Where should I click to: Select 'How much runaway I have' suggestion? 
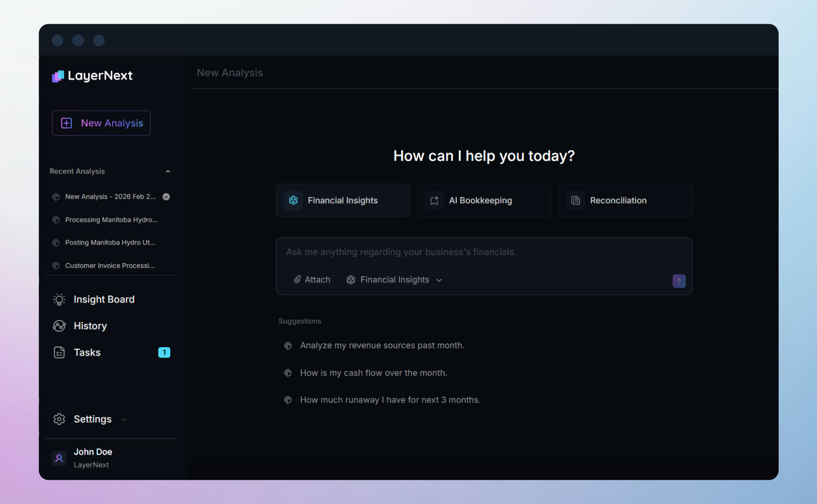click(391, 400)
